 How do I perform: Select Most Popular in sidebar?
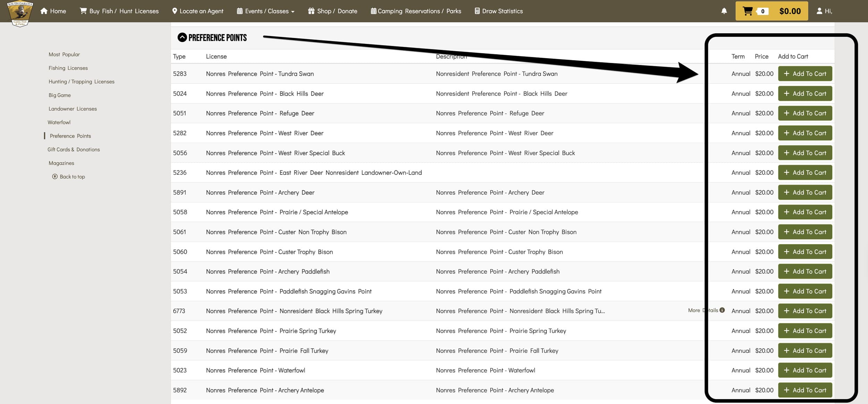tap(64, 54)
